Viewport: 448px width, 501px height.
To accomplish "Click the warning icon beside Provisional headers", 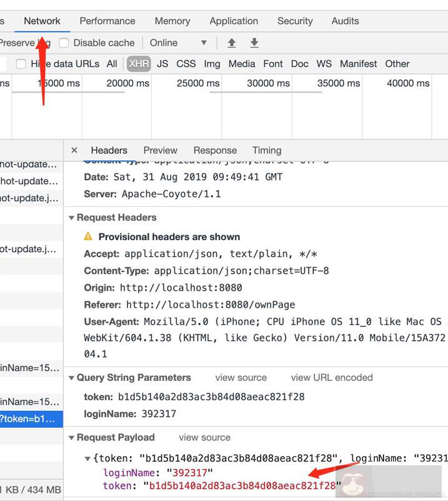I will (x=88, y=237).
